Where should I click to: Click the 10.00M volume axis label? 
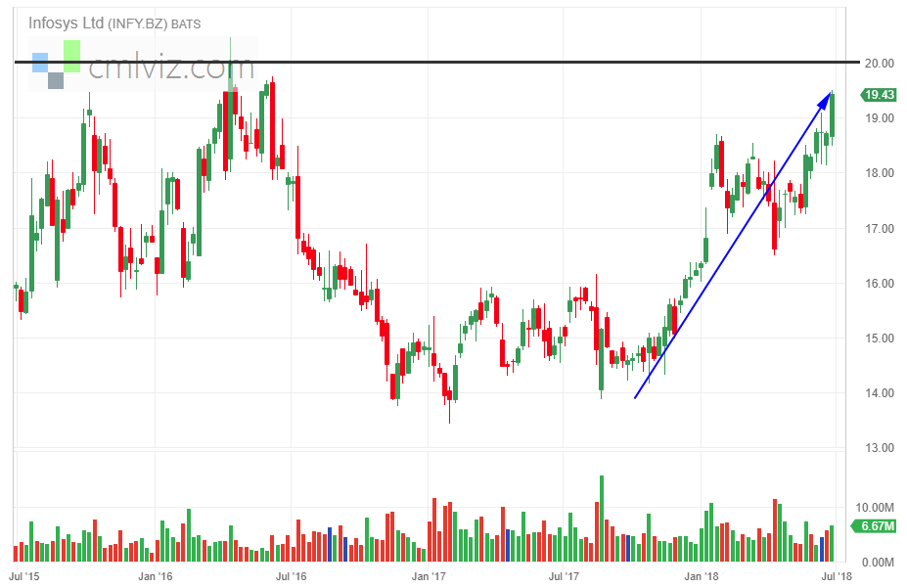tap(874, 508)
